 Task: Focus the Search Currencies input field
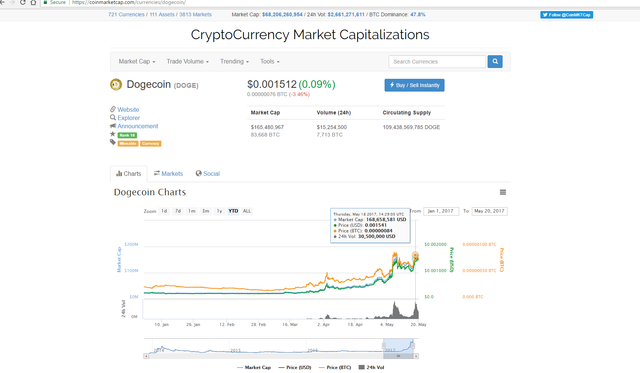pyautogui.click(x=437, y=62)
